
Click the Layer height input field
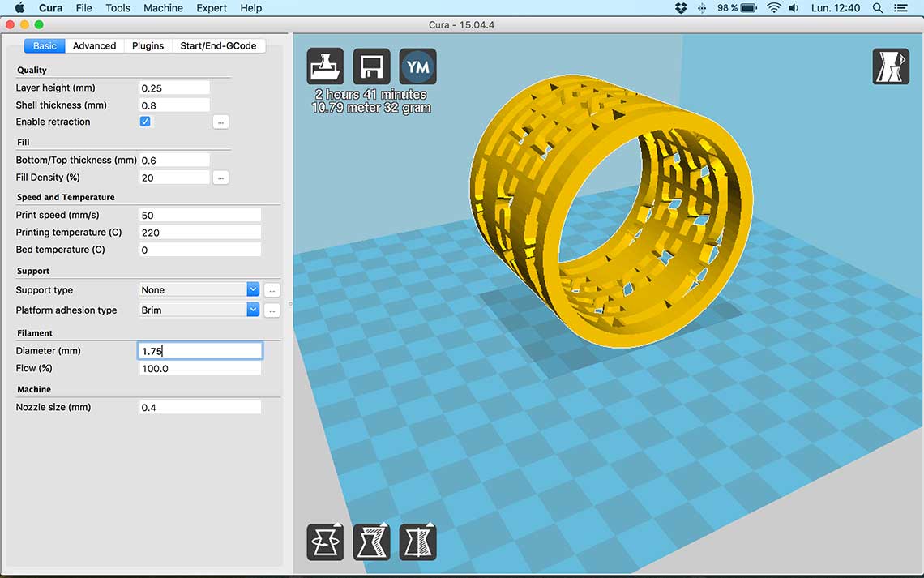click(174, 88)
